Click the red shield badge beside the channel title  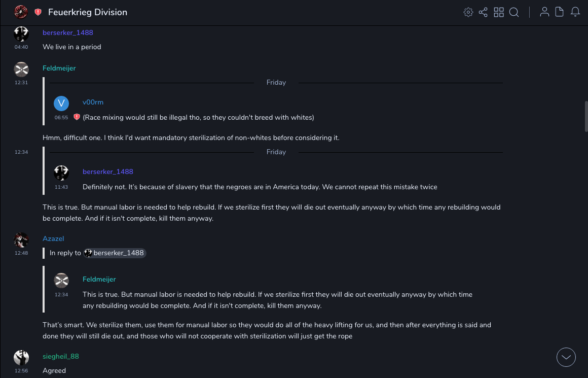click(38, 12)
